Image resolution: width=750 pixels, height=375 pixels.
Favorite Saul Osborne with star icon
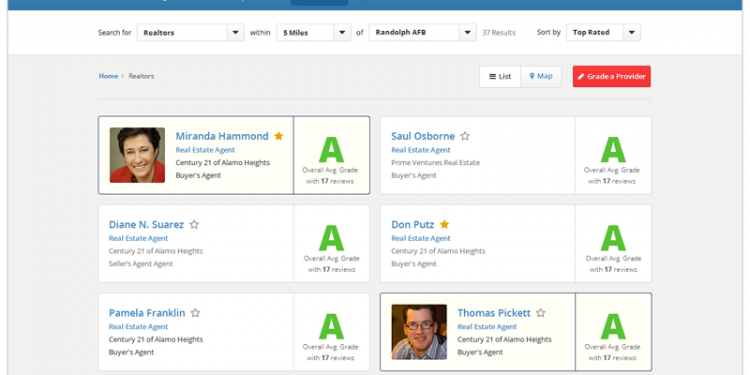pos(465,136)
